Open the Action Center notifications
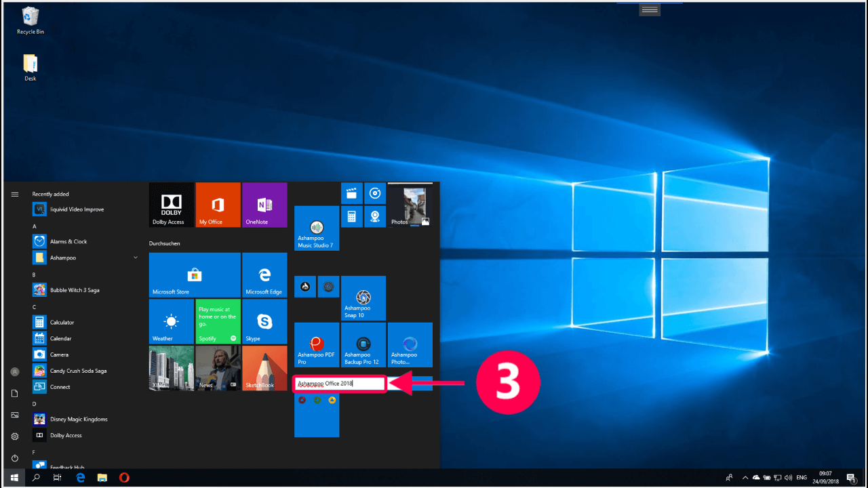The image size is (868, 488). pos(850,478)
